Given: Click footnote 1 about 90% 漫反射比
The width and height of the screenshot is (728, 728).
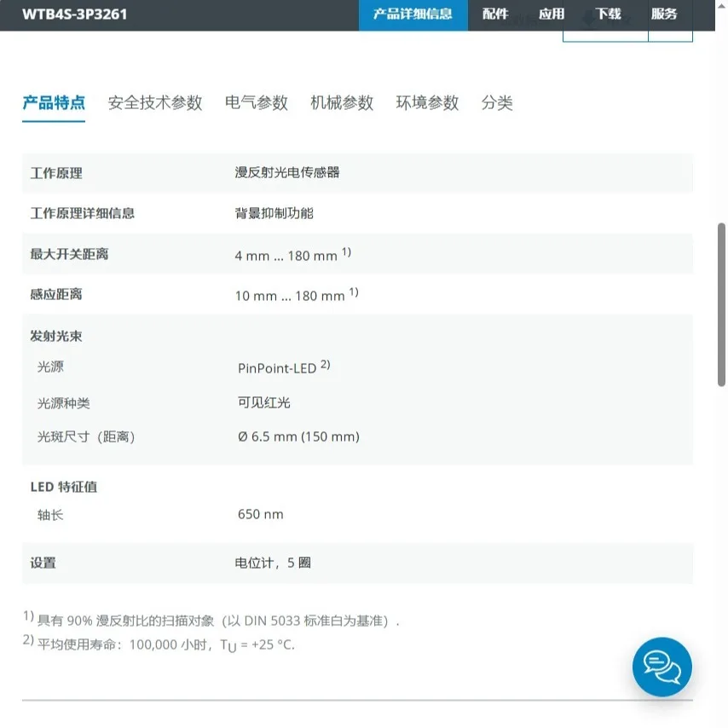Looking at the screenshot, I should click(211, 620).
